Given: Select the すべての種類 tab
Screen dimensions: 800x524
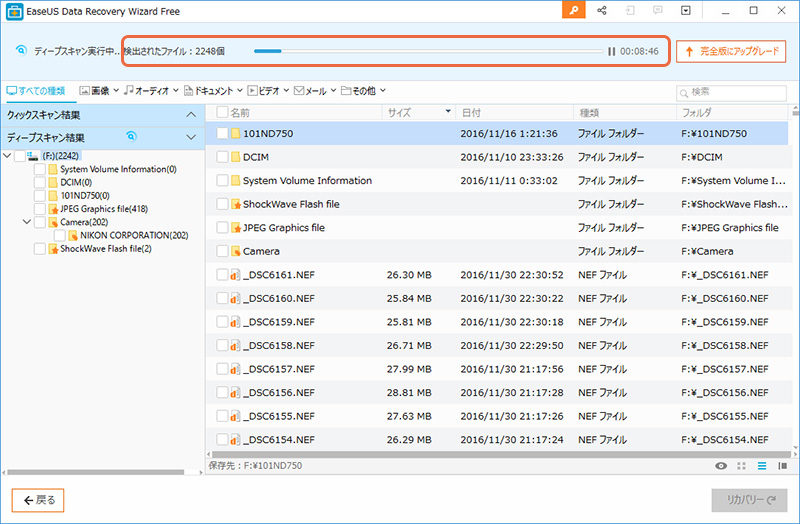Looking at the screenshot, I should click(x=36, y=91).
